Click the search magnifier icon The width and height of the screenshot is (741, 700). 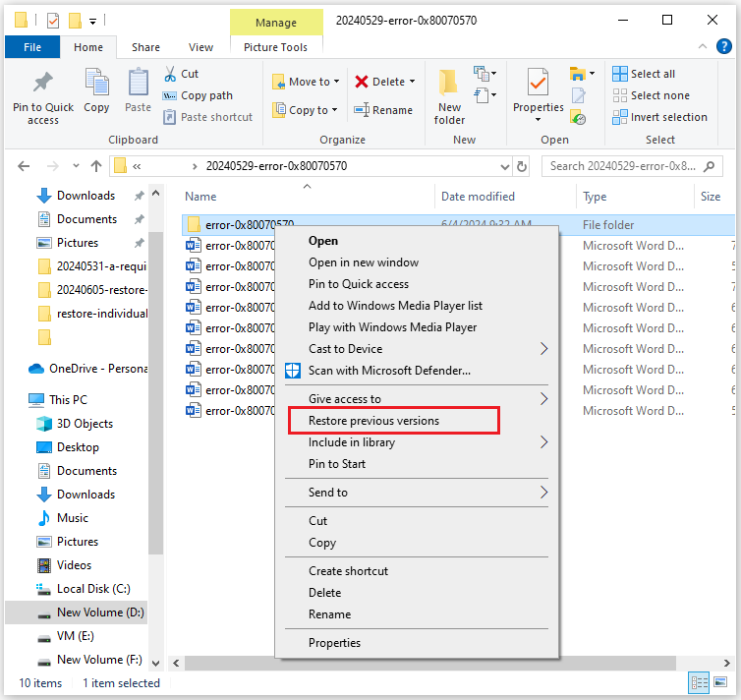tap(709, 166)
